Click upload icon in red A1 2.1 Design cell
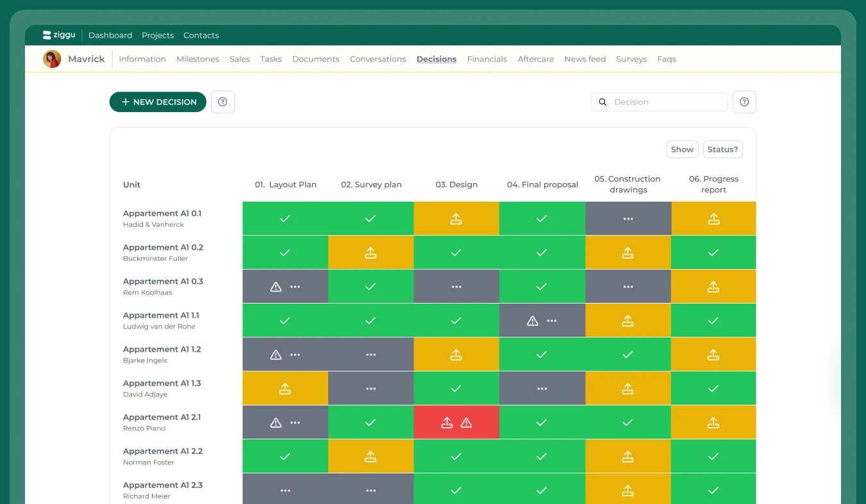866x504 pixels. point(447,423)
